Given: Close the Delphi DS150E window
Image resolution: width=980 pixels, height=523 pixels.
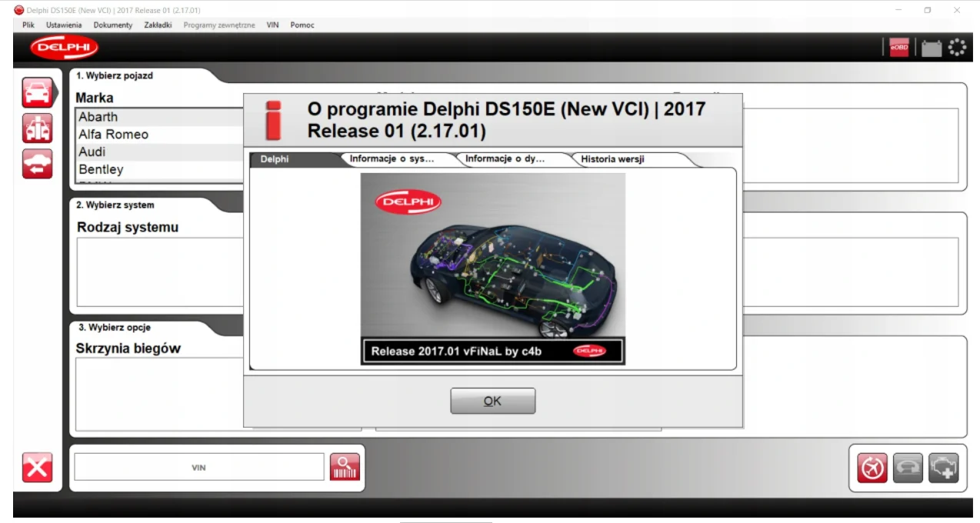Looking at the screenshot, I should click(x=957, y=10).
